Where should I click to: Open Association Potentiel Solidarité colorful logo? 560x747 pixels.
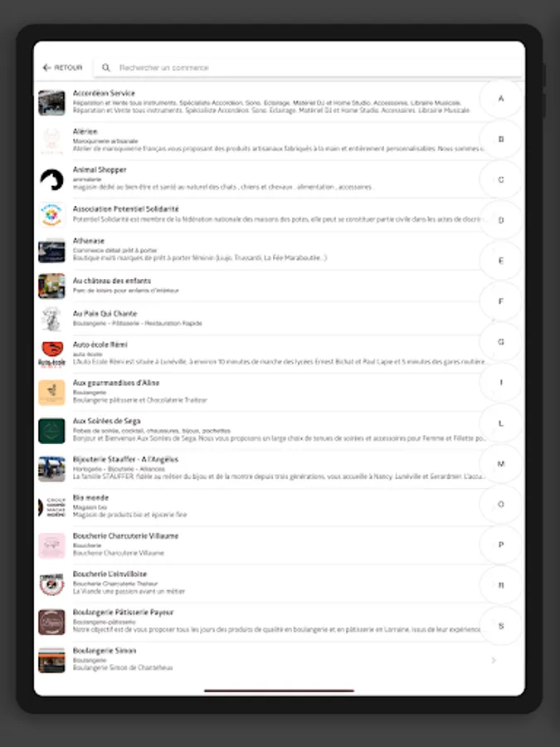click(51, 215)
